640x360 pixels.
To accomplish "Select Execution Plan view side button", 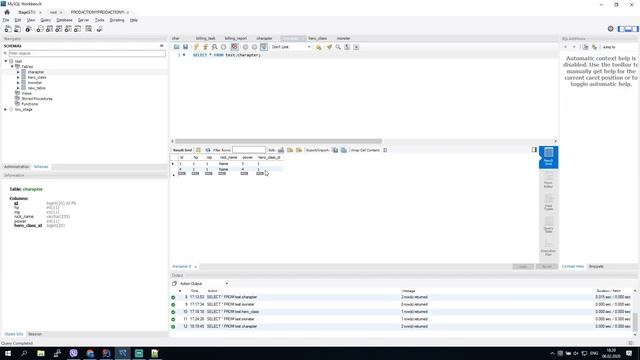I will (549, 247).
